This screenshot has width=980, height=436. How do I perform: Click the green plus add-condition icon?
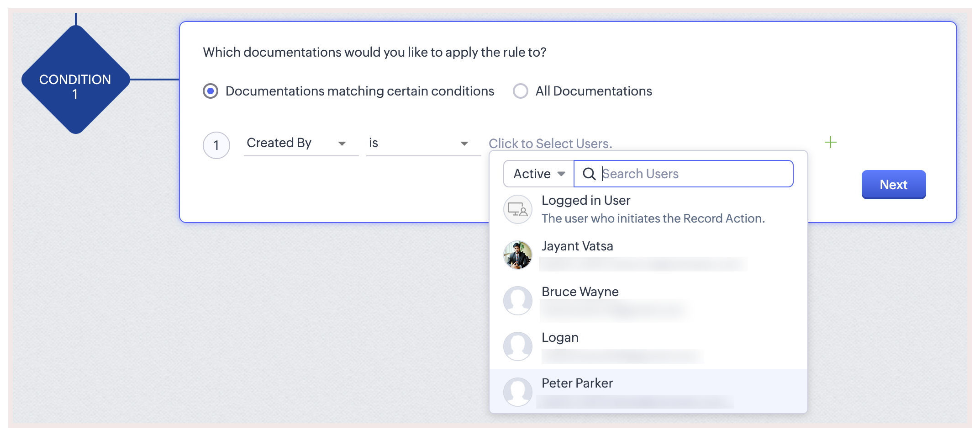tap(830, 143)
